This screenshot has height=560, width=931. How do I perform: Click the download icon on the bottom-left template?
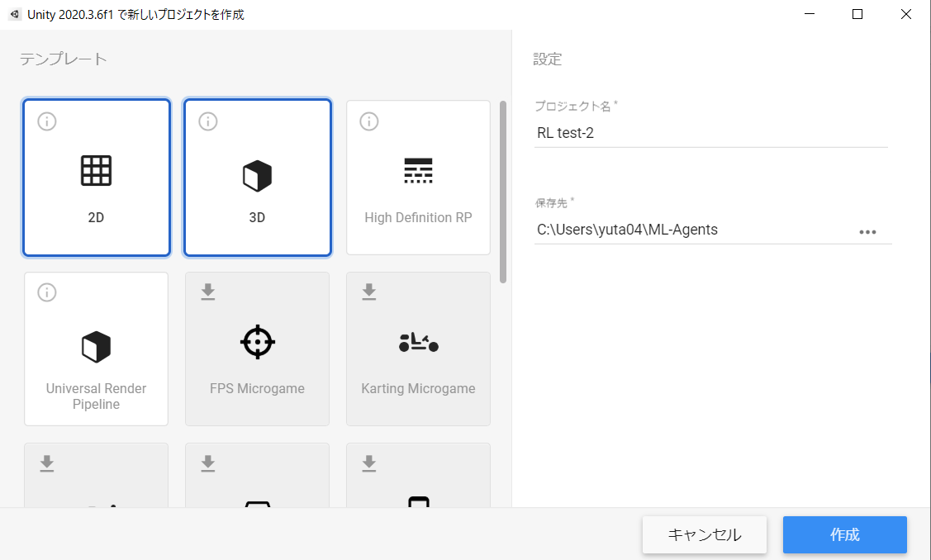(x=46, y=463)
